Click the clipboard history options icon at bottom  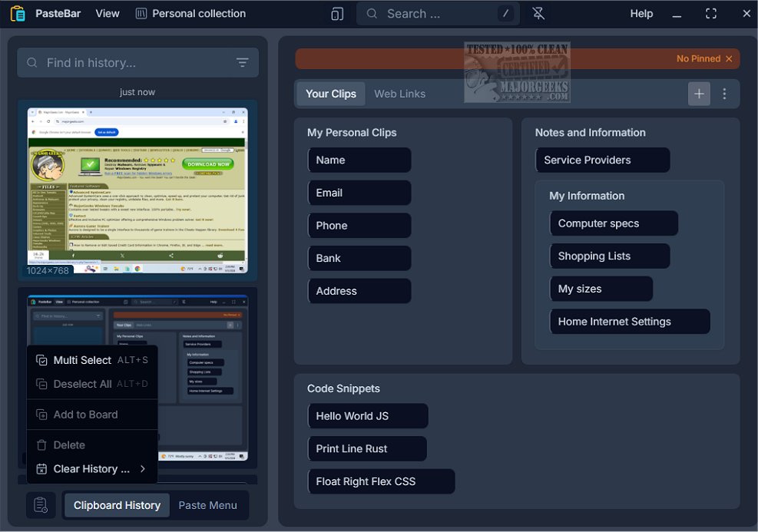[x=41, y=505]
